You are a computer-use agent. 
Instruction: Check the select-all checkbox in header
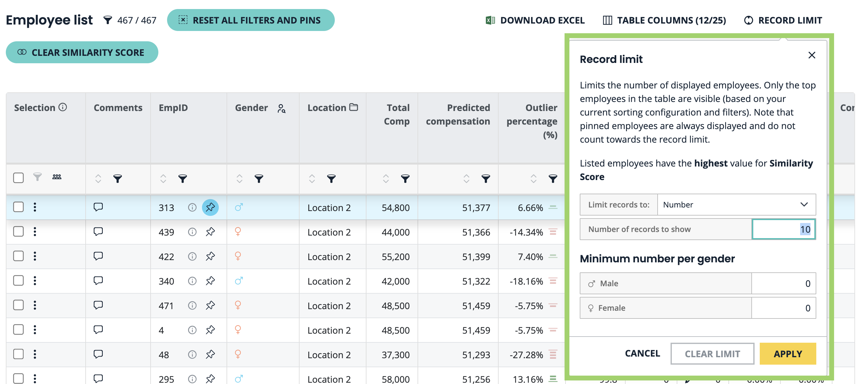click(18, 178)
